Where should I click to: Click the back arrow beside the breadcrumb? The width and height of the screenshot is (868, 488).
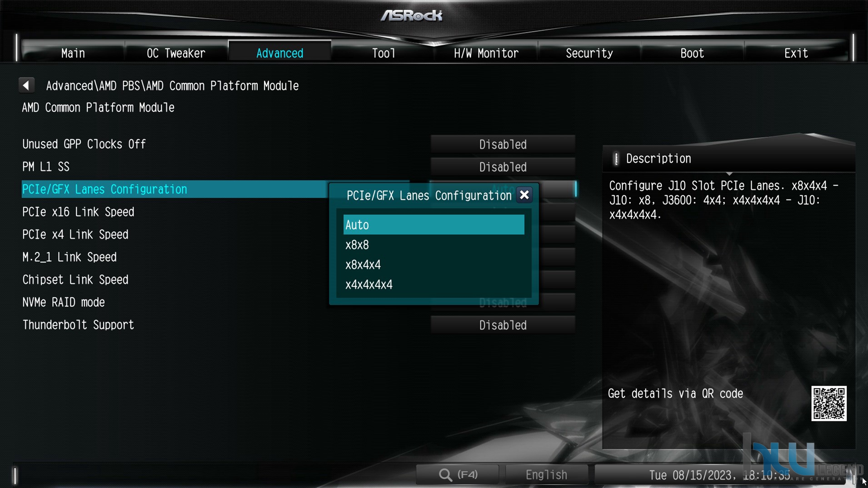point(26,85)
